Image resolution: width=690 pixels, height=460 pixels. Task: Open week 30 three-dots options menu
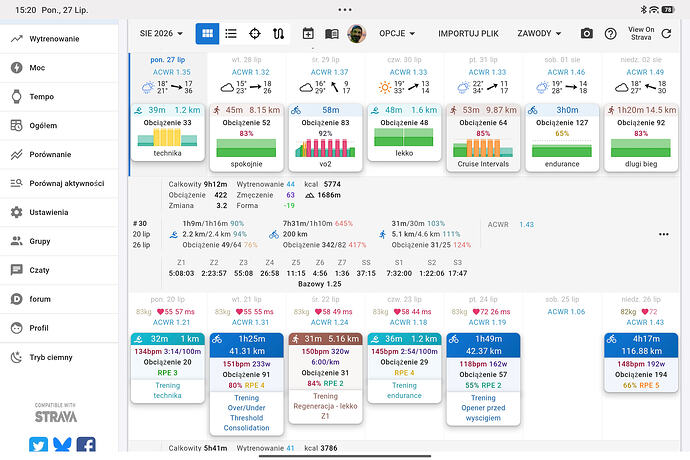(x=664, y=234)
